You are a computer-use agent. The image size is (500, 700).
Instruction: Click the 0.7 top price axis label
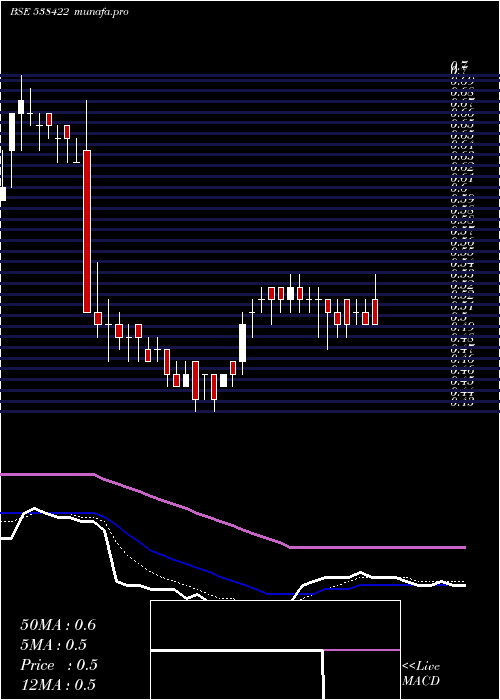click(x=458, y=68)
